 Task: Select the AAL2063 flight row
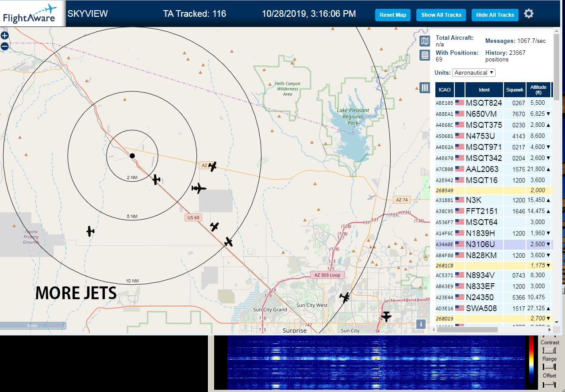pyautogui.click(x=494, y=169)
